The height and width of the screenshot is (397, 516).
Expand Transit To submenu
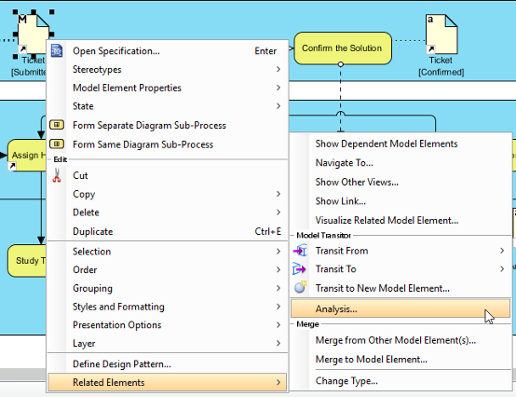coord(400,269)
